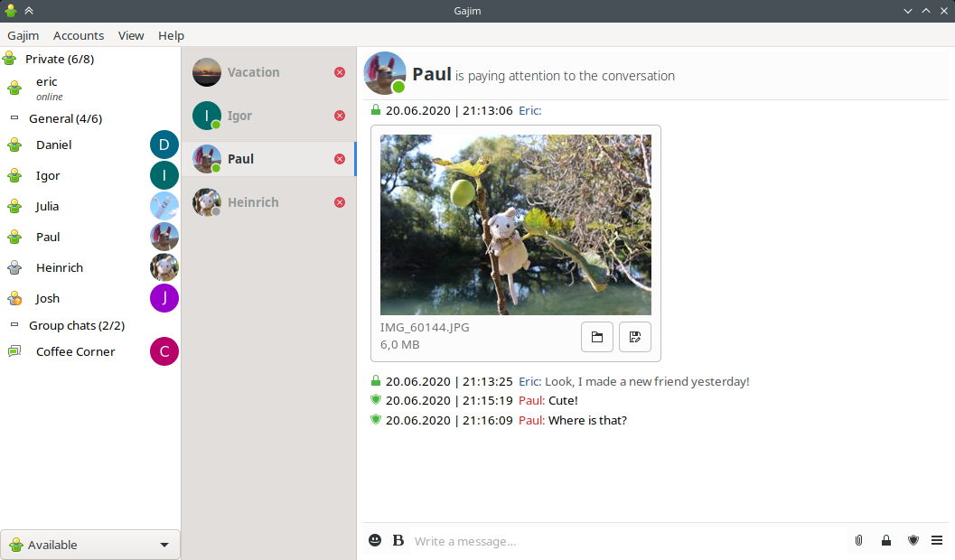Close the Igor chat tab

[340, 116]
